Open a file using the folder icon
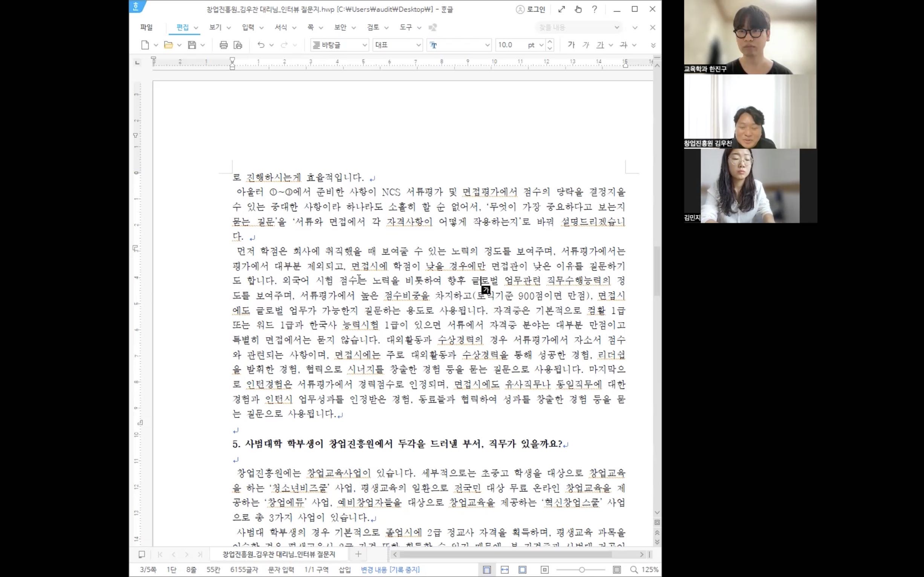 (168, 45)
